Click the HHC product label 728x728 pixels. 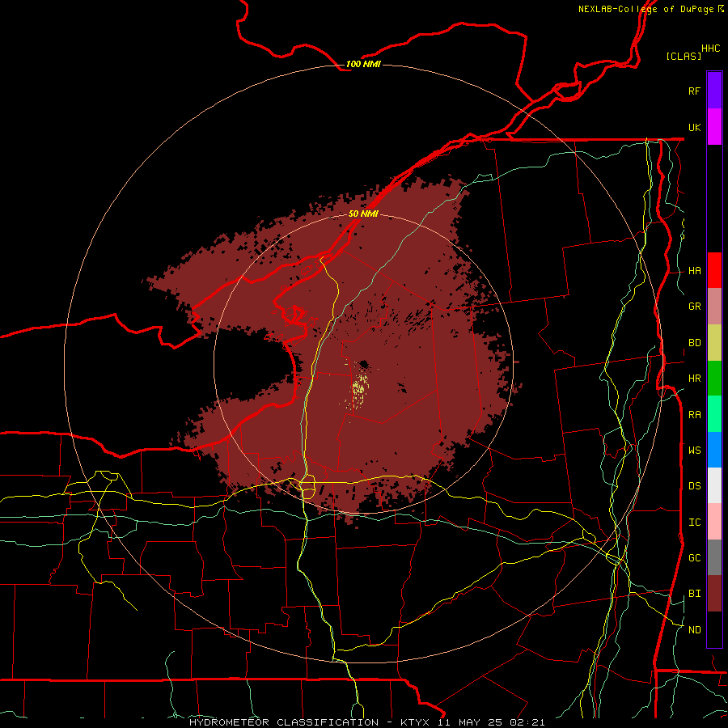point(711,49)
